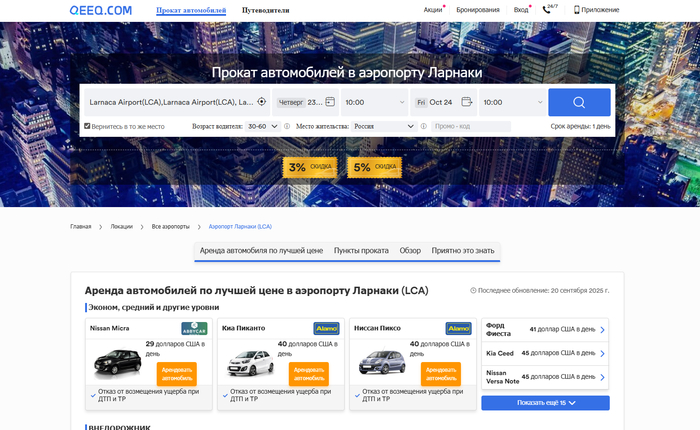Open the Kia Ceed listing row

coord(545,353)
